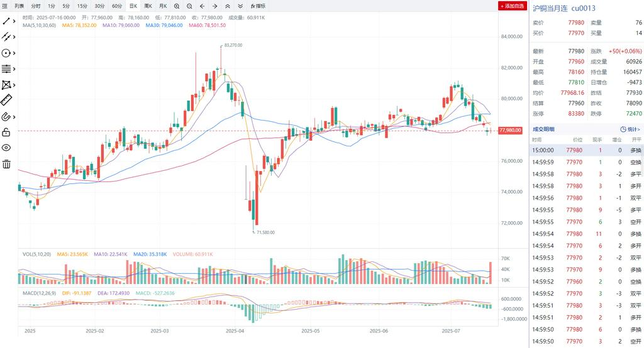Expand the pattern tool options arrow
Viewport: 644px width, 348px height.
pyautogui.click(x=14, y=85)
